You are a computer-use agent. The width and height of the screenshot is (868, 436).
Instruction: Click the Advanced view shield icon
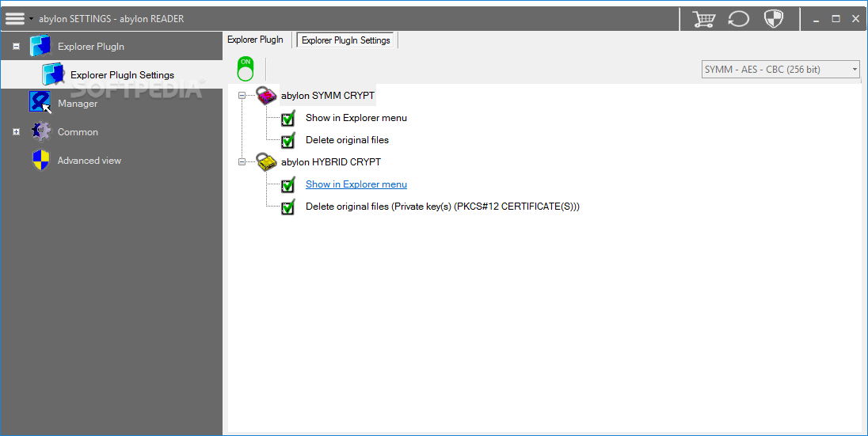pos(41,160)
